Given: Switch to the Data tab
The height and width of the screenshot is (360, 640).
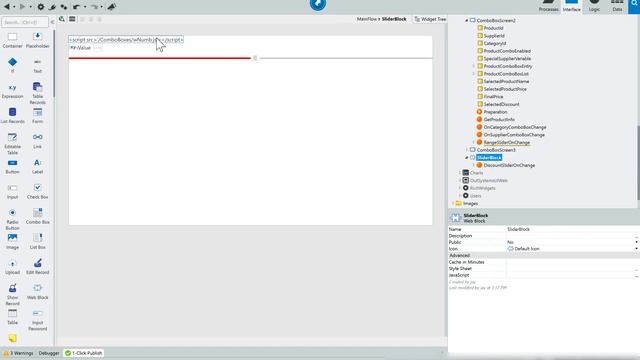Looking at the screenshot, I should [x=617, y=6].
